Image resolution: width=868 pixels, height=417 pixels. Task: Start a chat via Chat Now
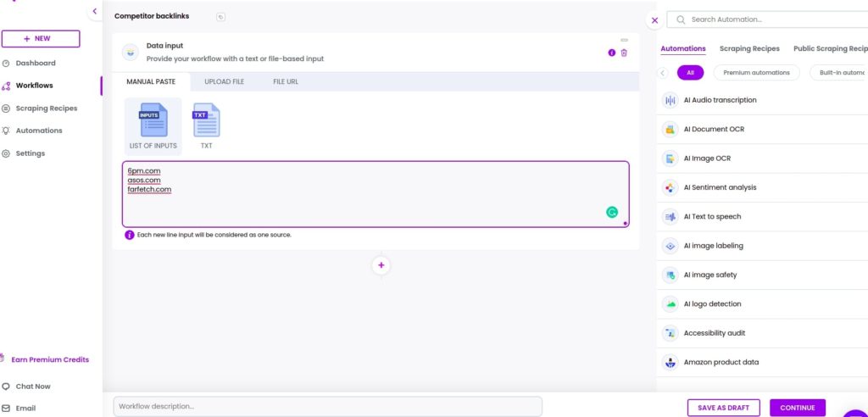coord(33,386)
